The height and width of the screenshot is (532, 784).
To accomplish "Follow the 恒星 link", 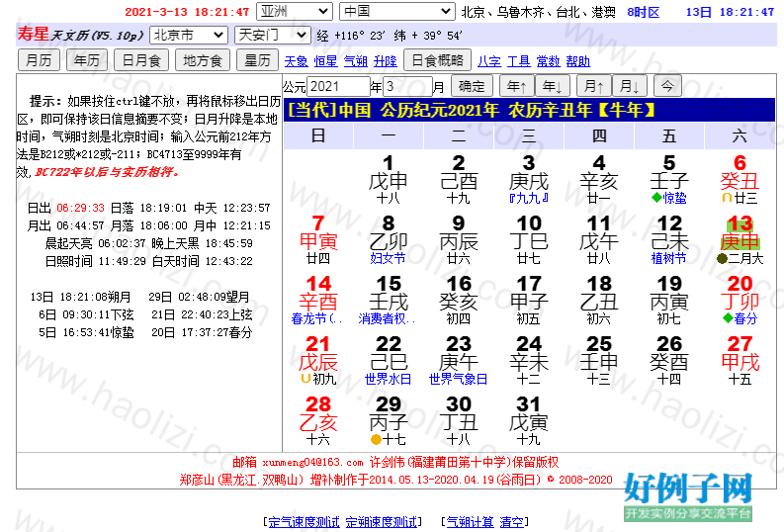I will click(326, 61).
